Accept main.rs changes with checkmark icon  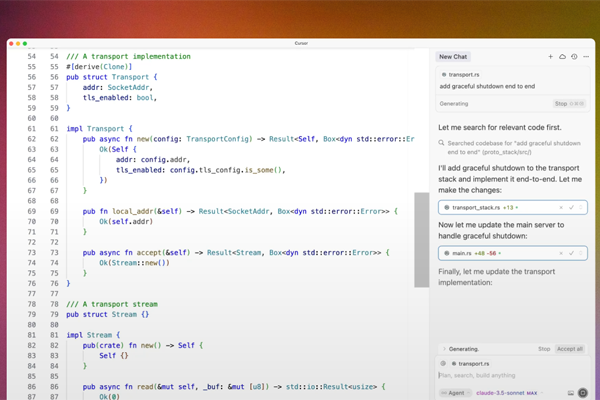click(572, 253)
